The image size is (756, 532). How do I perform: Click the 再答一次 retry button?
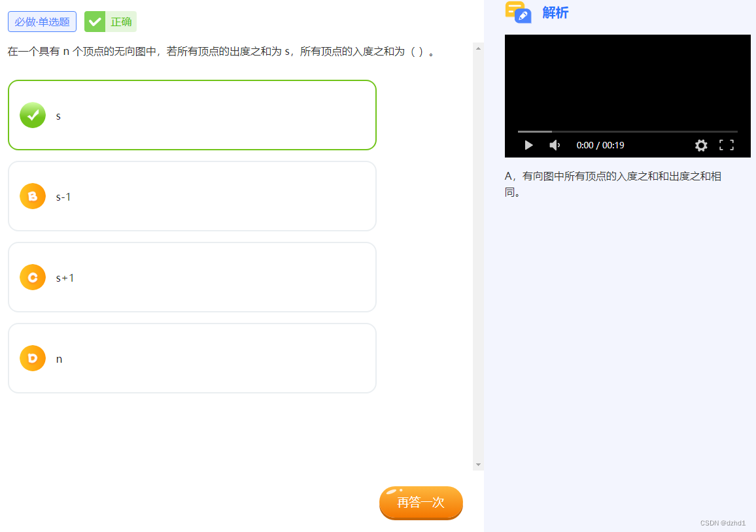point(421,503)
